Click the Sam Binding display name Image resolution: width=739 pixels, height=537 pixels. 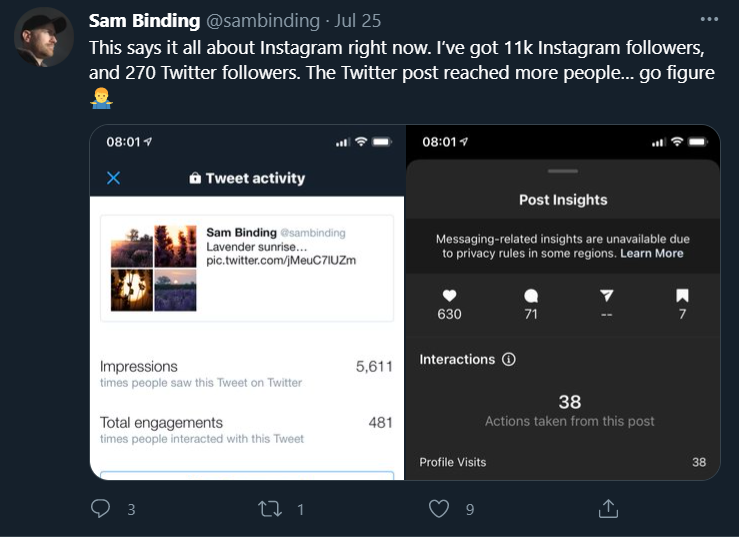(144, 21)
